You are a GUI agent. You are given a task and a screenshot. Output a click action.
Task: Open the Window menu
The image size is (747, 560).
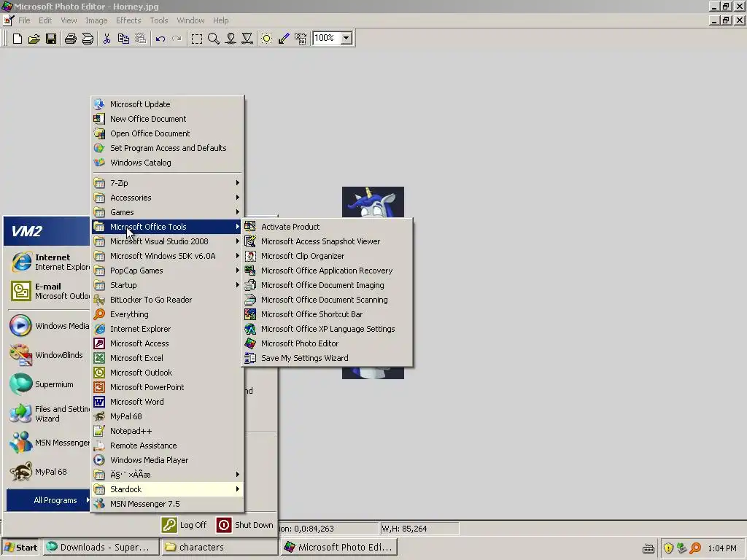coord(190,20)
